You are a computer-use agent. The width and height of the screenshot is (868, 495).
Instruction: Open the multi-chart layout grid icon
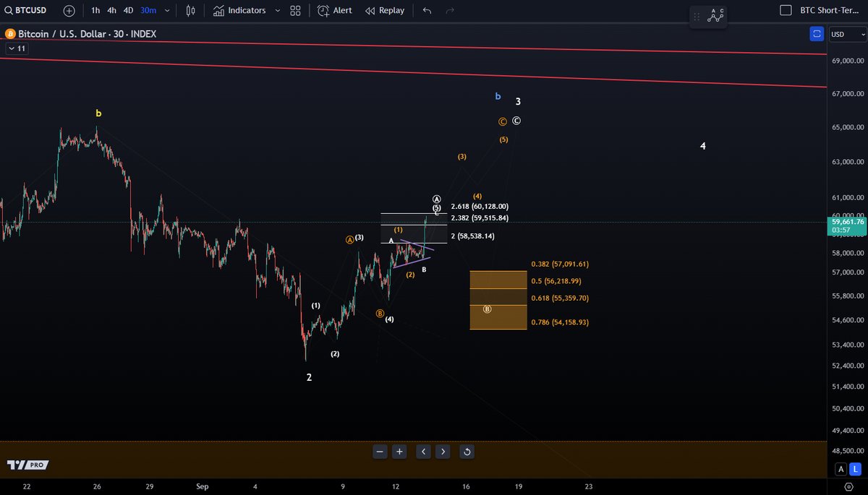294,10
